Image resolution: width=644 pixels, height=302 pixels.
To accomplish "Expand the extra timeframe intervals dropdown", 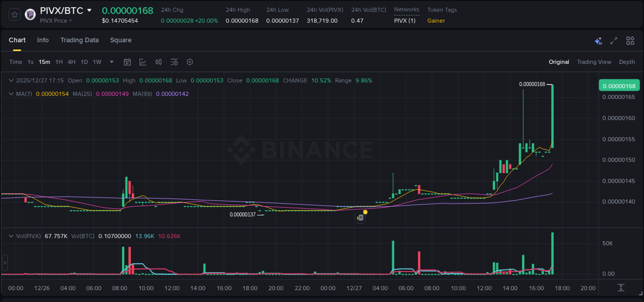I will click(x=111, y=62).
